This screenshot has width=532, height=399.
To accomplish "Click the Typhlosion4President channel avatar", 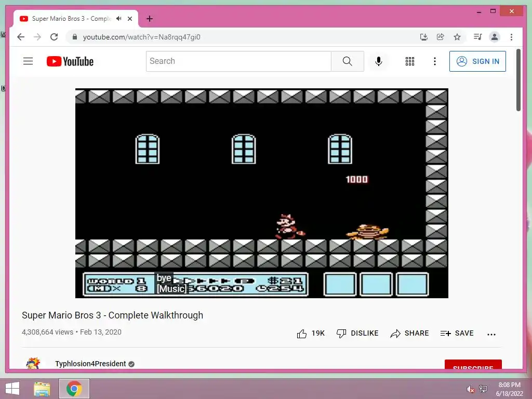I will 33,363.
